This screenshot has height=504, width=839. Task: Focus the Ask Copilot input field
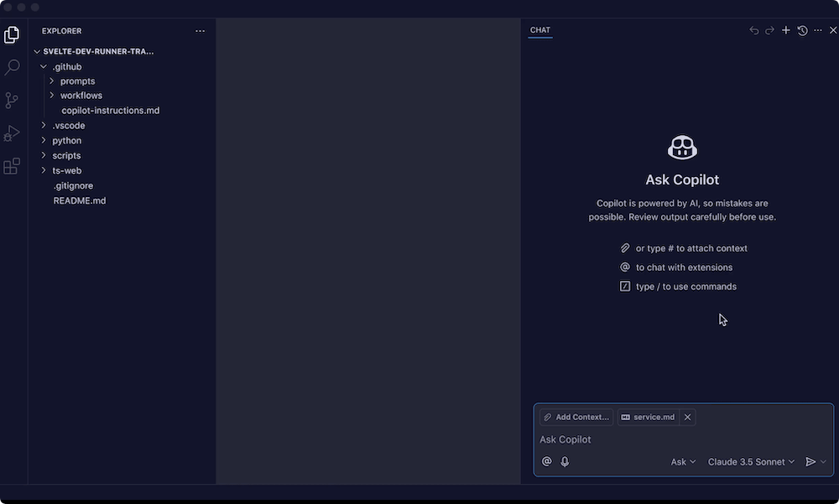(683, 439)
